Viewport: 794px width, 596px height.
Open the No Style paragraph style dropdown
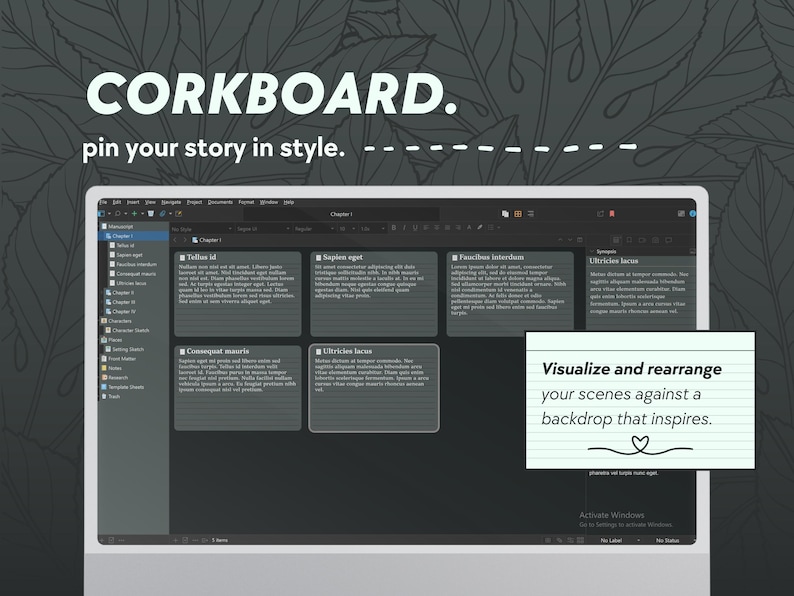[x=202, y=229]
